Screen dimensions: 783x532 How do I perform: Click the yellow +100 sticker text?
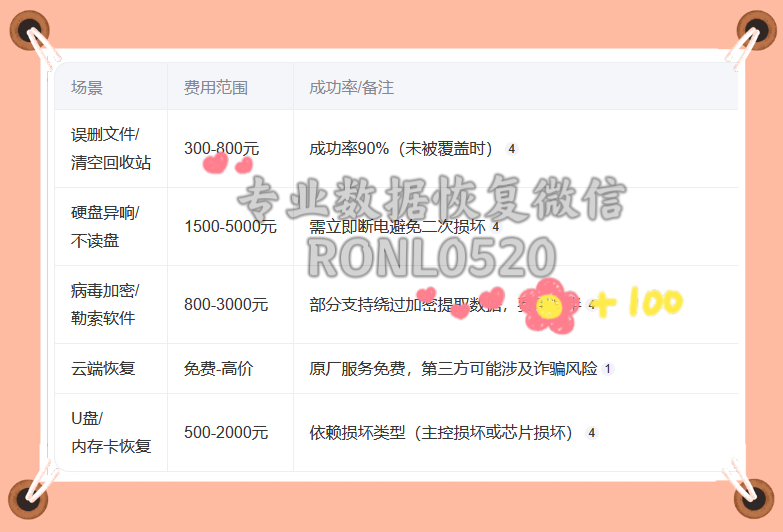click(640, 303)
